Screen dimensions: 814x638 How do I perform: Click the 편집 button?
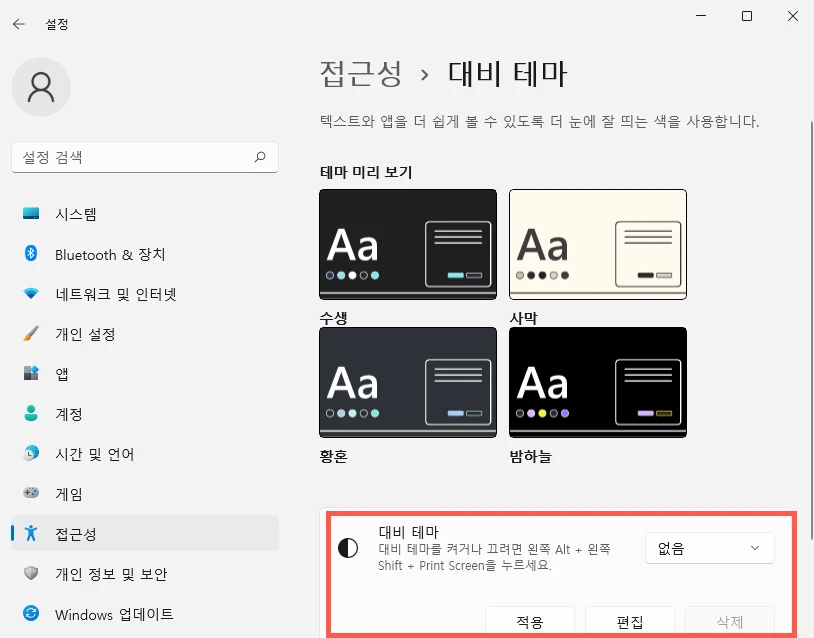click(x=630, y=620)
